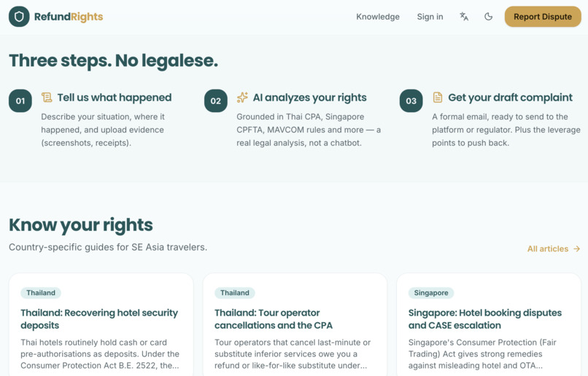
Task: Open the Knowledge nav item
Action: pyautogui.click(x=378, y=17)
